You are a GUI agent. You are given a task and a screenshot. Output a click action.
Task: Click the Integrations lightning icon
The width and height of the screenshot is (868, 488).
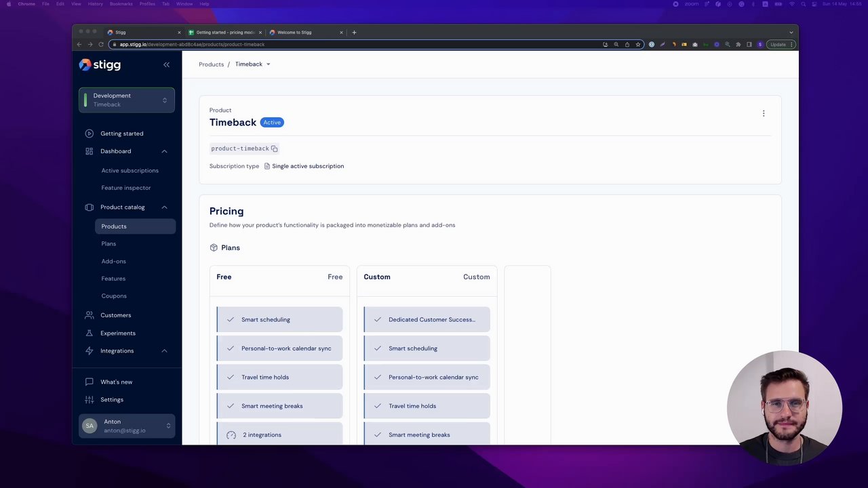(89, 350)
